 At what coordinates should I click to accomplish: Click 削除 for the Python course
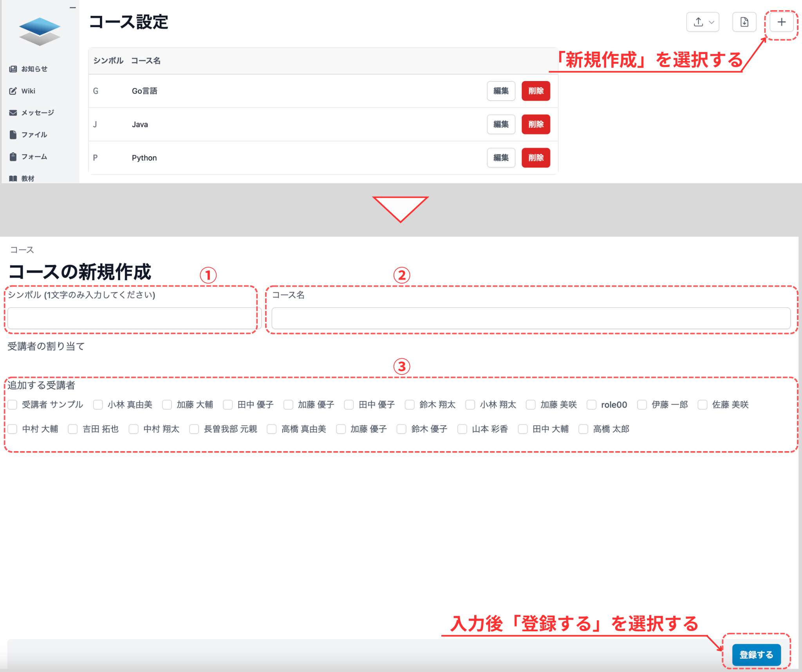(536, 158)
